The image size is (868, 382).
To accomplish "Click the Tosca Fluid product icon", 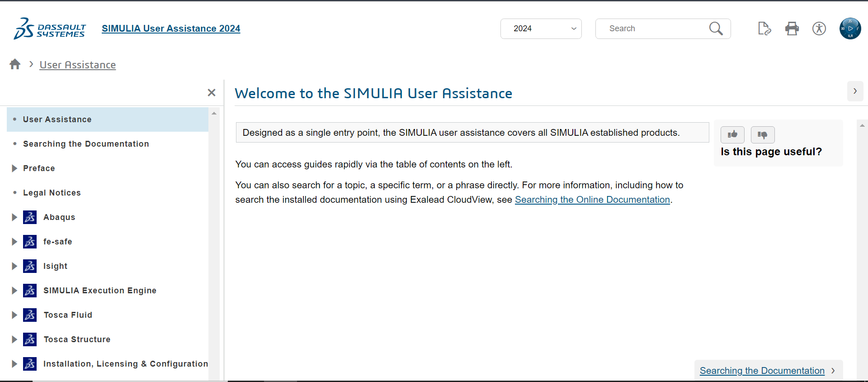I will pos(30,315).
